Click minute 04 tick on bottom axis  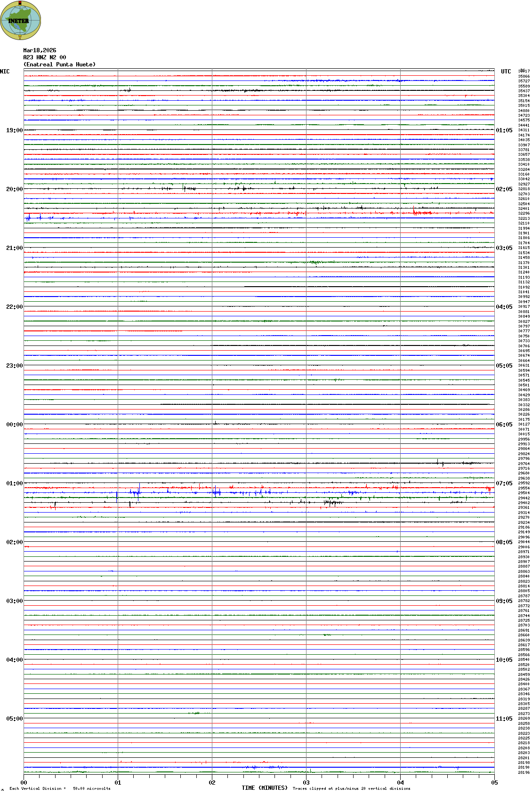pos(400,783)
